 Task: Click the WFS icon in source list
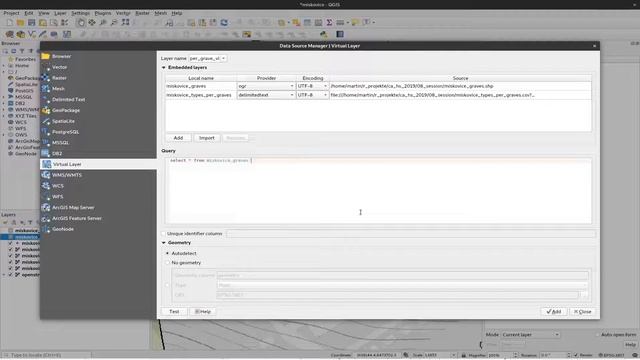(x=46, y=196)
